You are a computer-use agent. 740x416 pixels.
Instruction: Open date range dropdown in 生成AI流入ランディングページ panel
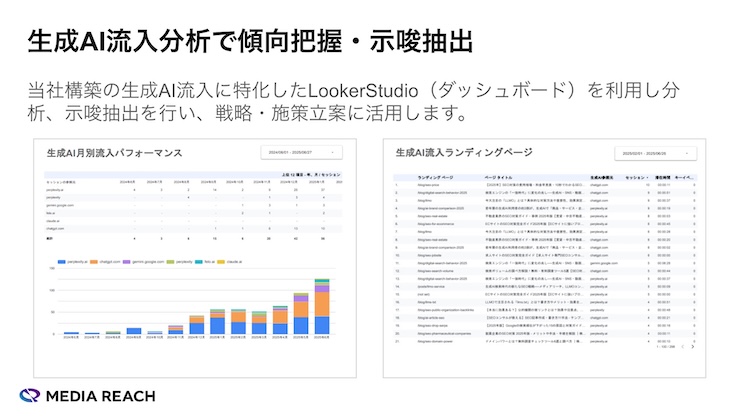656,153
